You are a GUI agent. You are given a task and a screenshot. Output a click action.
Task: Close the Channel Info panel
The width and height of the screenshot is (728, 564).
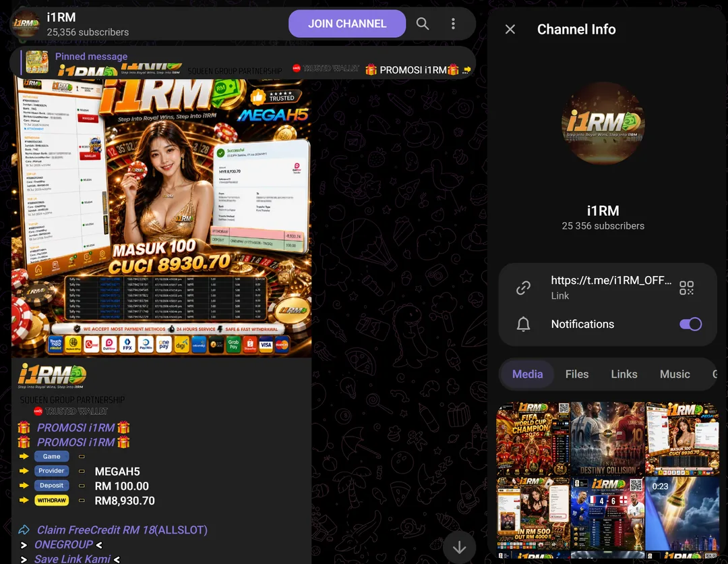click(510, 29)
